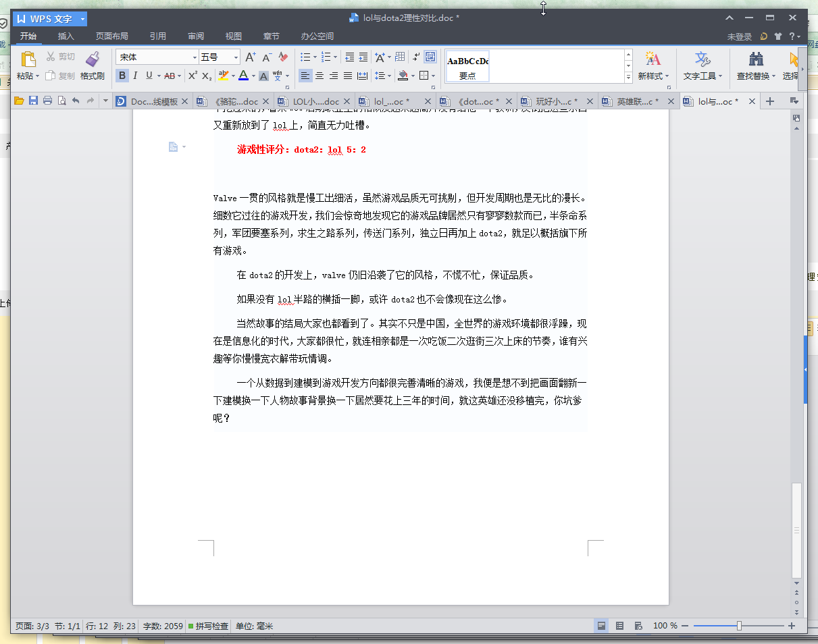The width and height of the screenshot is (818, 644).
Task: Open the View (视图) tab
Action: tap(234, 36)
